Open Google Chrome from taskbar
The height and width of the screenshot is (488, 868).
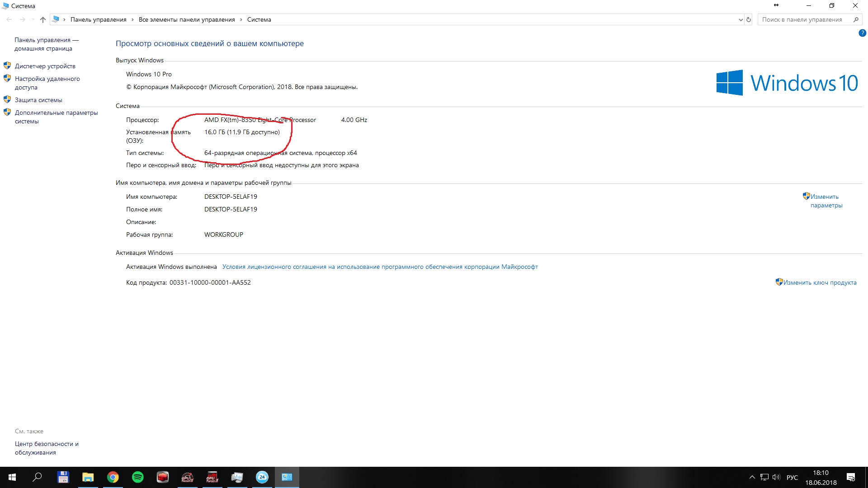coord(113,477)
